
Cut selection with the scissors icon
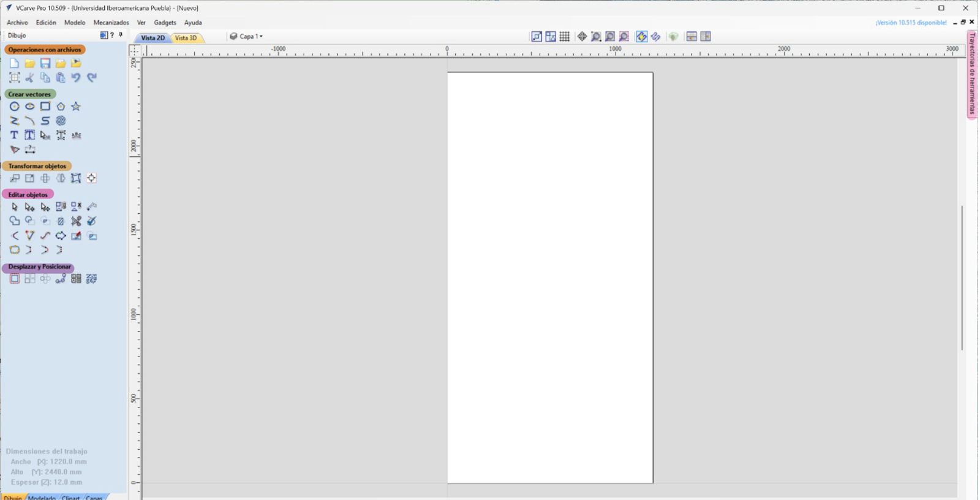29,78
